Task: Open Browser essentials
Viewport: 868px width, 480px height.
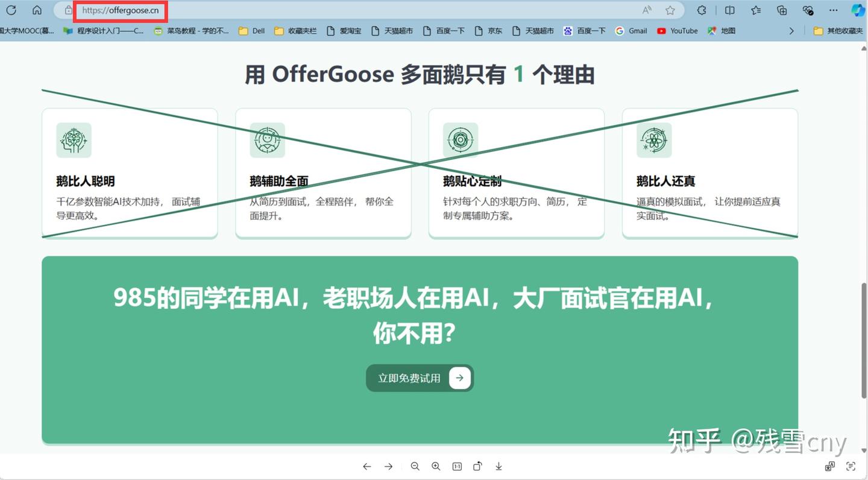Action: (x=807, y=10)
